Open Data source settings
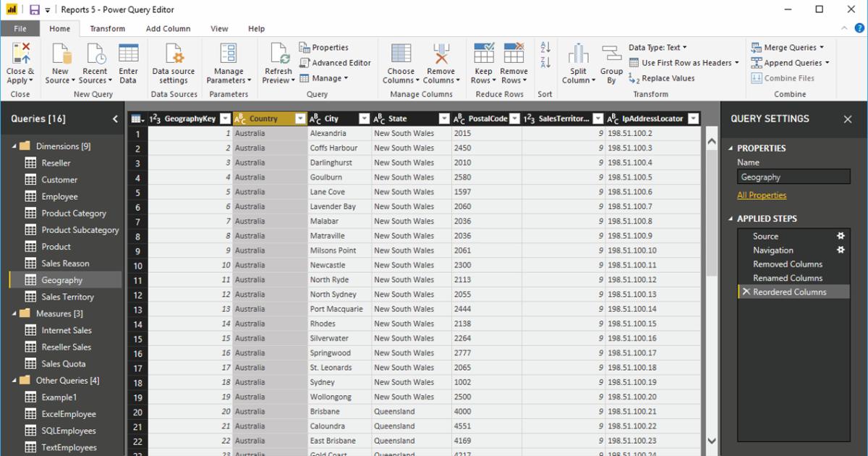The height and width of the screenshot is (456, 868). click(174, 63)
